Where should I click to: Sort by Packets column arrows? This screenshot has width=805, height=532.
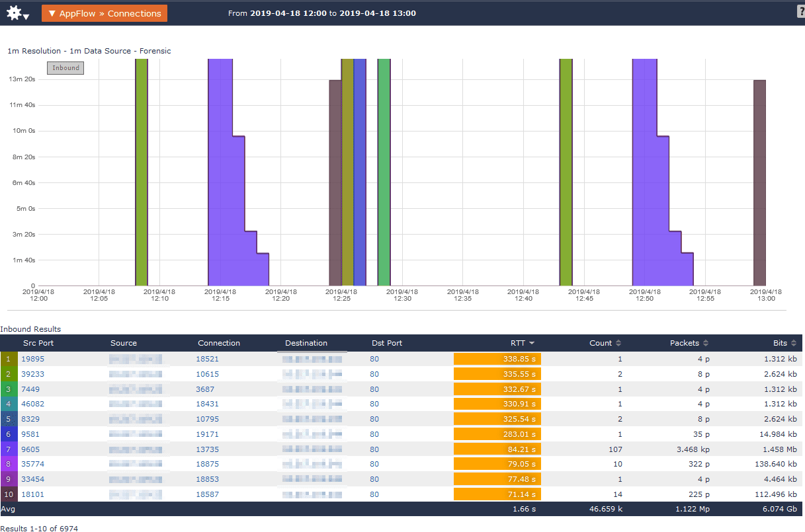(x=706, y=343)
